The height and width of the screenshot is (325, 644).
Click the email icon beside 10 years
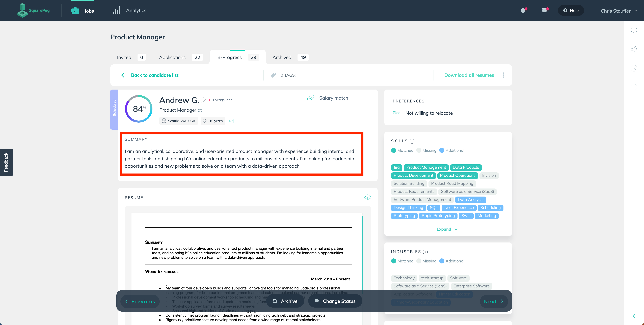231,121
